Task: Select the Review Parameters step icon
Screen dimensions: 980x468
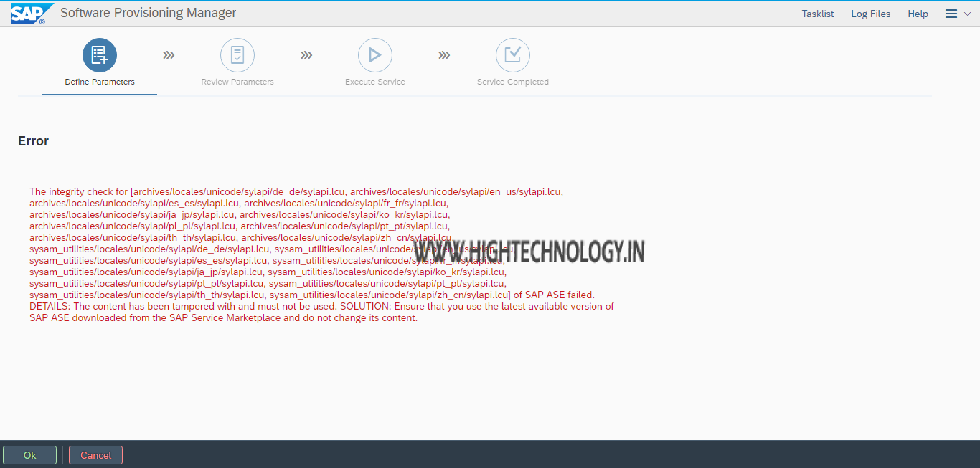Action: [x=237, y=55]
